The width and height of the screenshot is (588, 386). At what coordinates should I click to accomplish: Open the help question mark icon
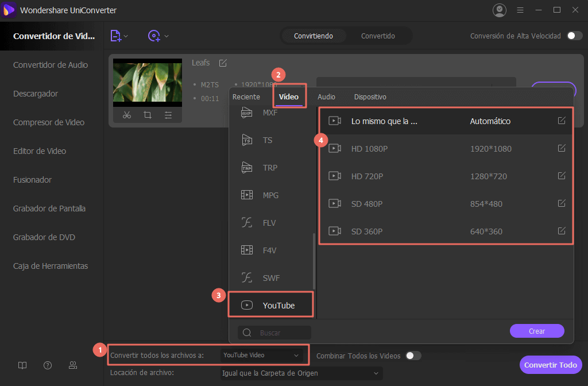pyautogui.click(x=48, y=365)
